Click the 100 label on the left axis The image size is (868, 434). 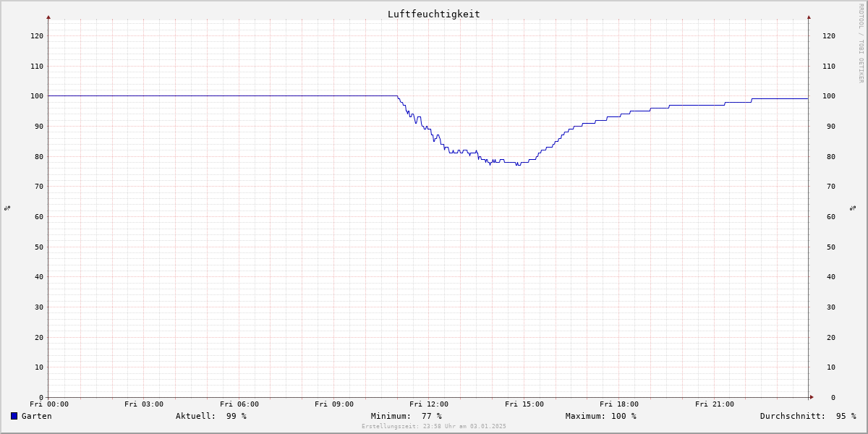(36, 96)
